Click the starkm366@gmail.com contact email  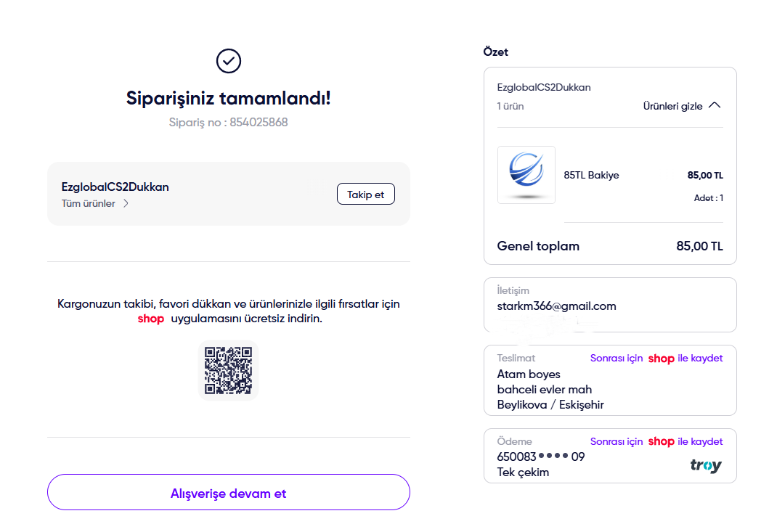[557, 306]
